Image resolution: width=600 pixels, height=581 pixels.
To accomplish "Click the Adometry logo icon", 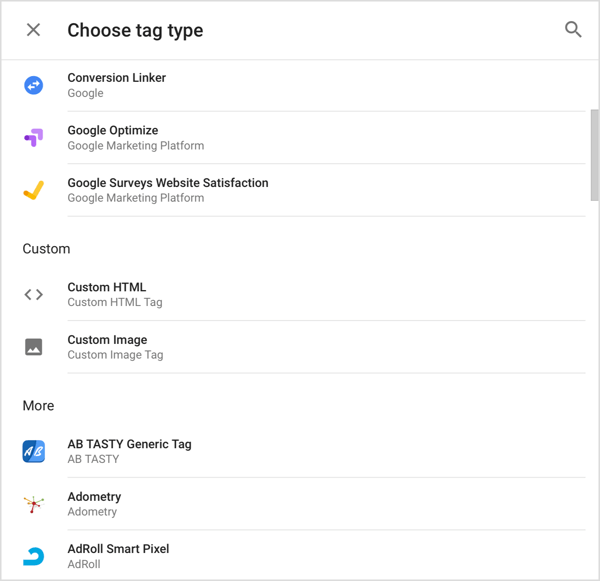I will click(34, 504).
